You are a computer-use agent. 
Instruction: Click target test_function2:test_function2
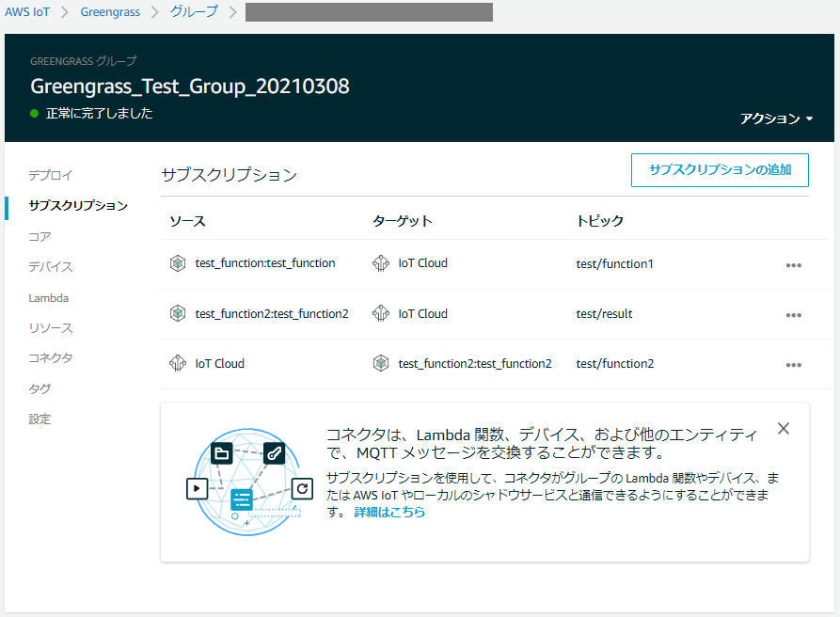coord(475,364)
